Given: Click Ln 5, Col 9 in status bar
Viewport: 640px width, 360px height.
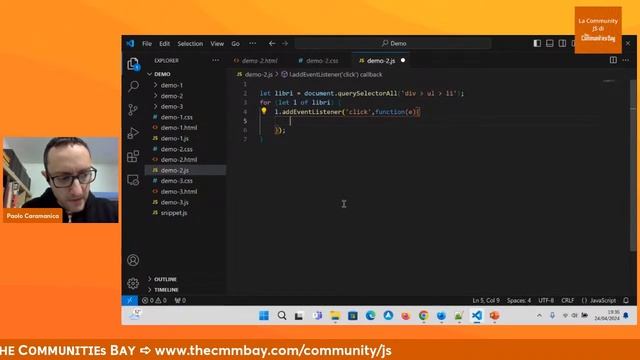Looking at the screenshot, I should click(x=486, y=300).
